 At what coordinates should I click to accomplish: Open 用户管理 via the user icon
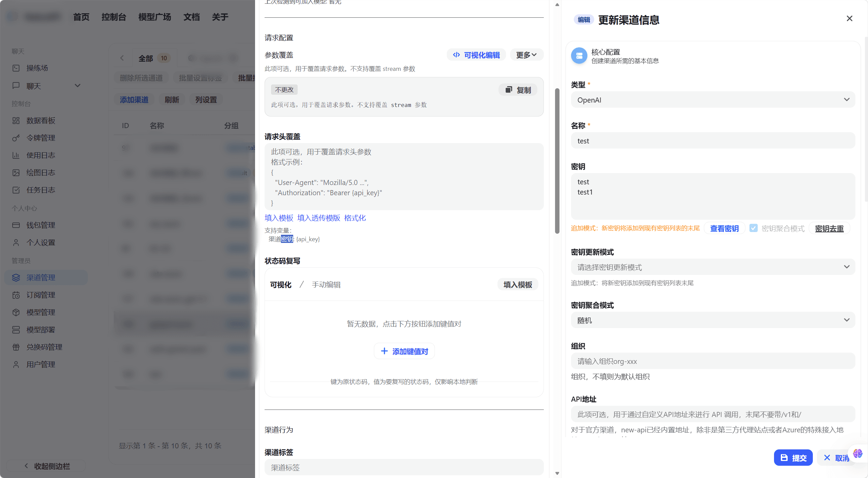16,364
